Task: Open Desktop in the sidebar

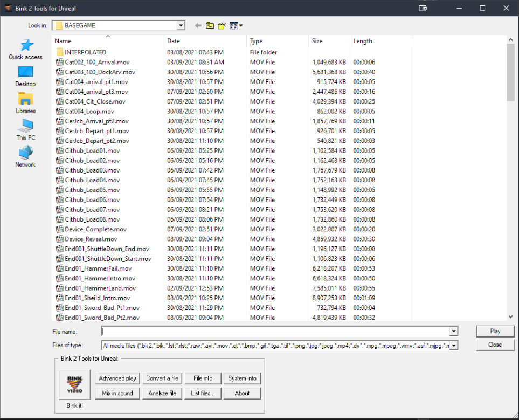Action: [25, 77]
